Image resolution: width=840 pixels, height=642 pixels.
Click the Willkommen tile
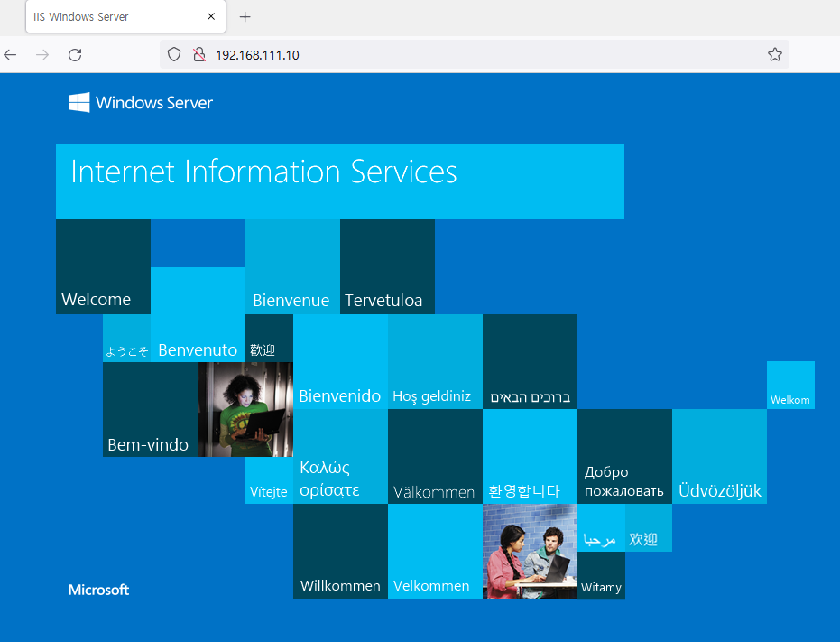tap(340, 552)
